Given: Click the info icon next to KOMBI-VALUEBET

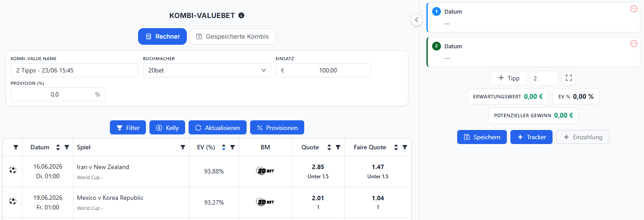Looking at the screenshot, I should (241, 15).
